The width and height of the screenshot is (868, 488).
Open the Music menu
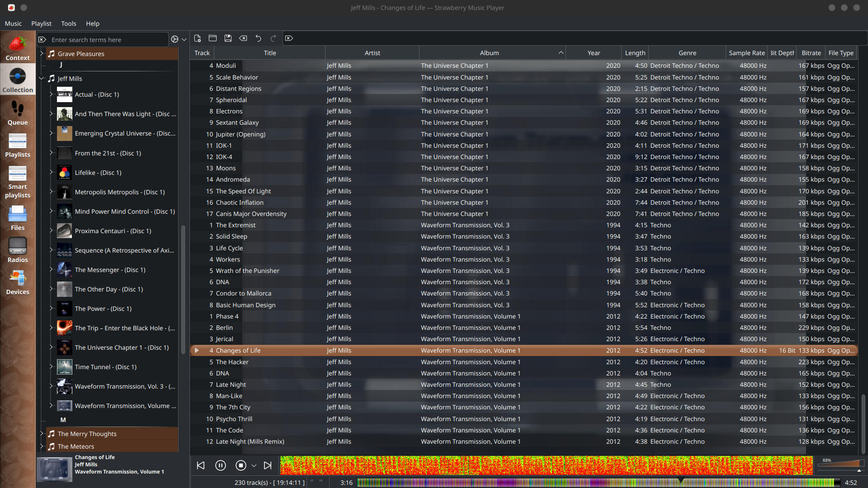click(13, 23)
